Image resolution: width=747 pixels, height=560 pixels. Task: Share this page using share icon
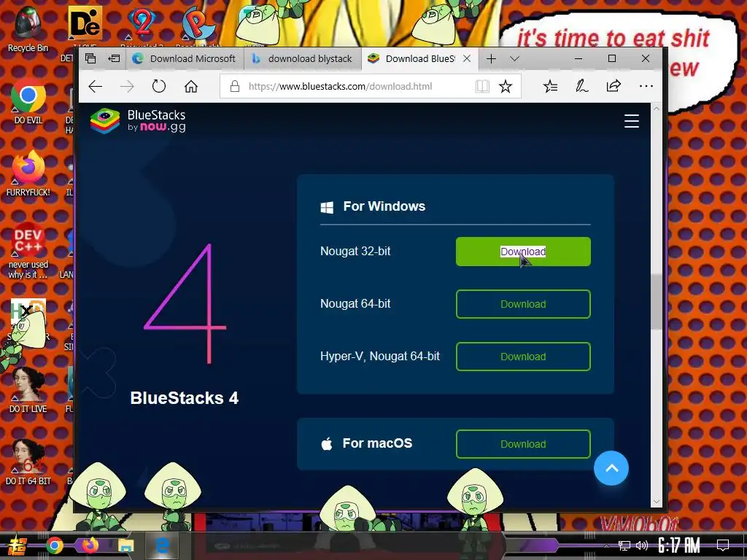point(614,86)
